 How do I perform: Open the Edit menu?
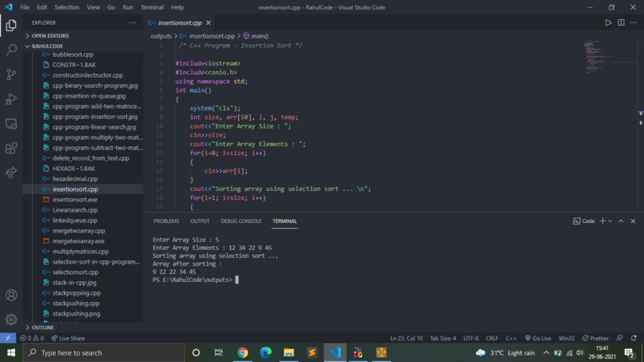coord(42,7)
